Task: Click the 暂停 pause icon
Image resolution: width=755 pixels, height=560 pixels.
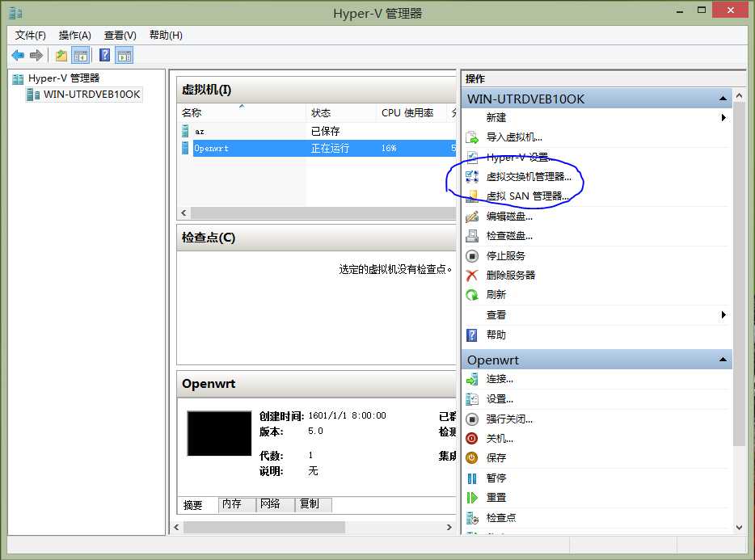Action: (472, 478)
